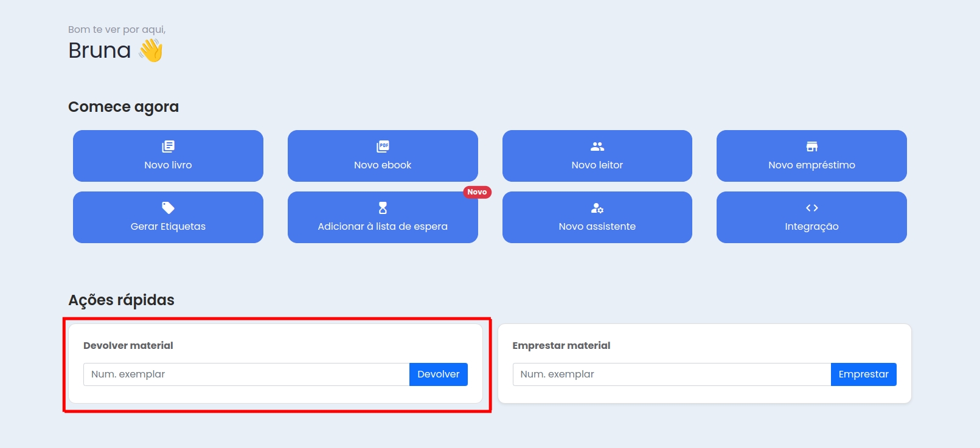Click the store icon on Novo empréstimo
The image size is (980, 448).
(x=811, y=146)
